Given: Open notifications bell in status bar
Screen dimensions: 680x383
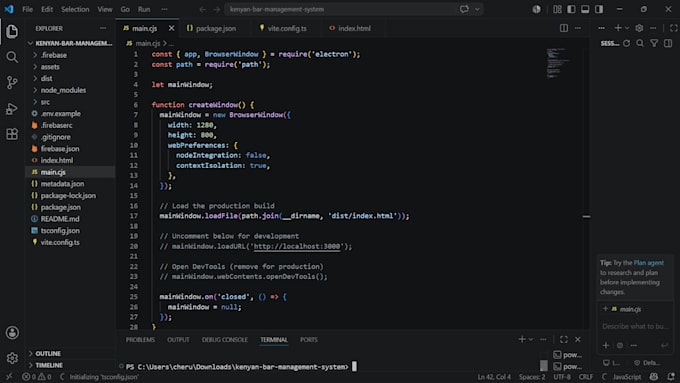Looking at the screenshot, I should click(671, 376).
